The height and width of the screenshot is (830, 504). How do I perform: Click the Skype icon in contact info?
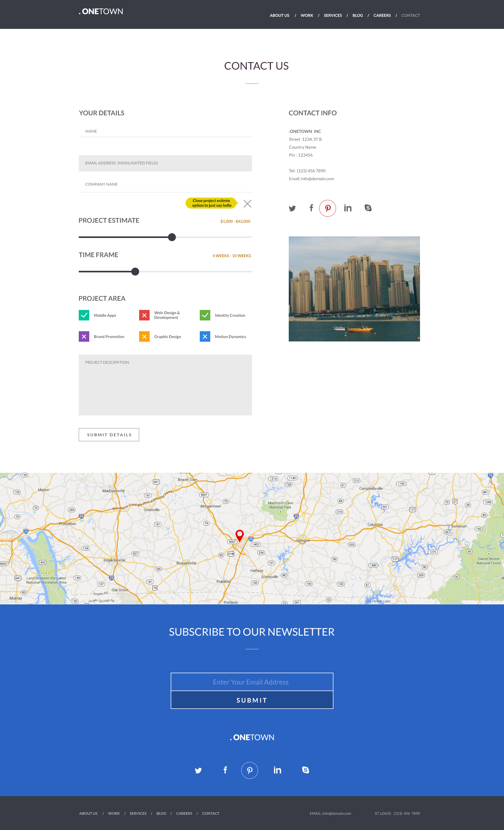368,207
